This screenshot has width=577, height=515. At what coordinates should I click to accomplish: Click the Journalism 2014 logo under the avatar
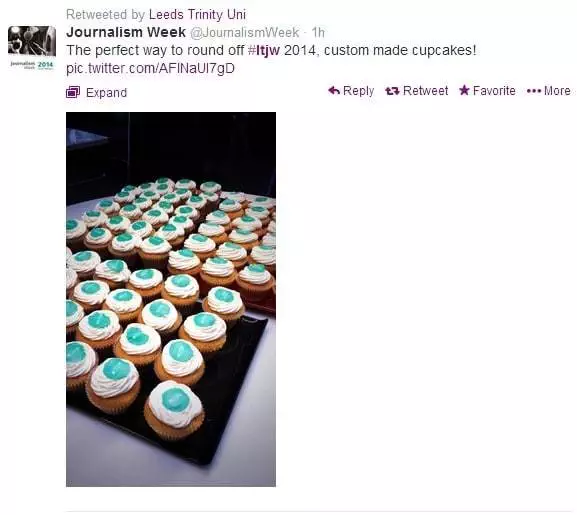[x=32, y=65]
